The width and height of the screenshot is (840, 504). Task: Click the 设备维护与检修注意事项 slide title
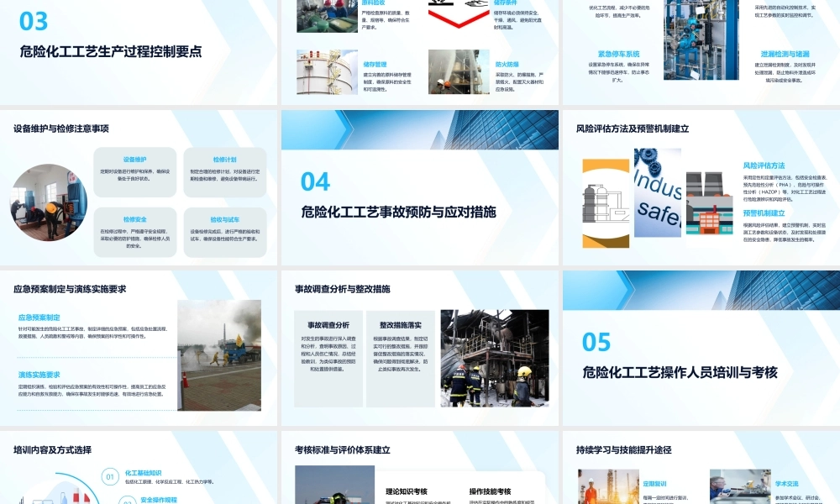pyautogui.click(x=61, y=129)
